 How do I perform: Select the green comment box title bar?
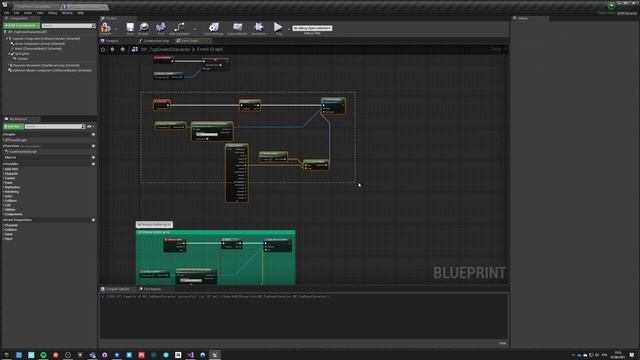pos(216,232)
